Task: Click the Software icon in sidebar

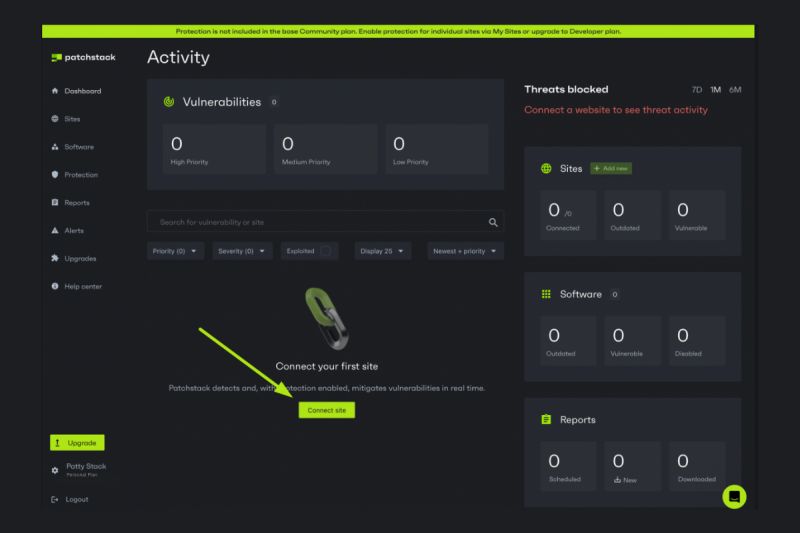Action: (55, 147)
